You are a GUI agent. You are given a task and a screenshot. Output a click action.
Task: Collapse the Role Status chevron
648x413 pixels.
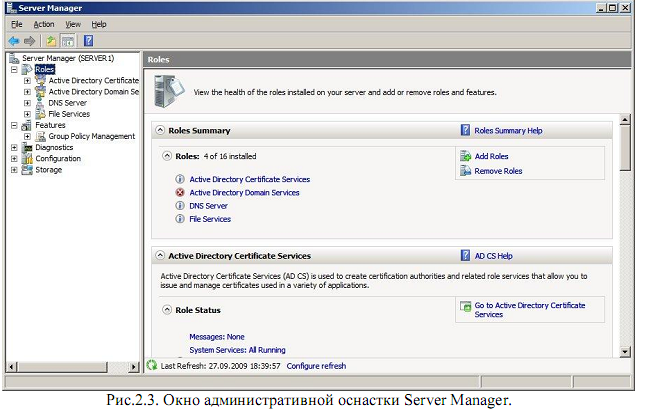click(167, 310)
